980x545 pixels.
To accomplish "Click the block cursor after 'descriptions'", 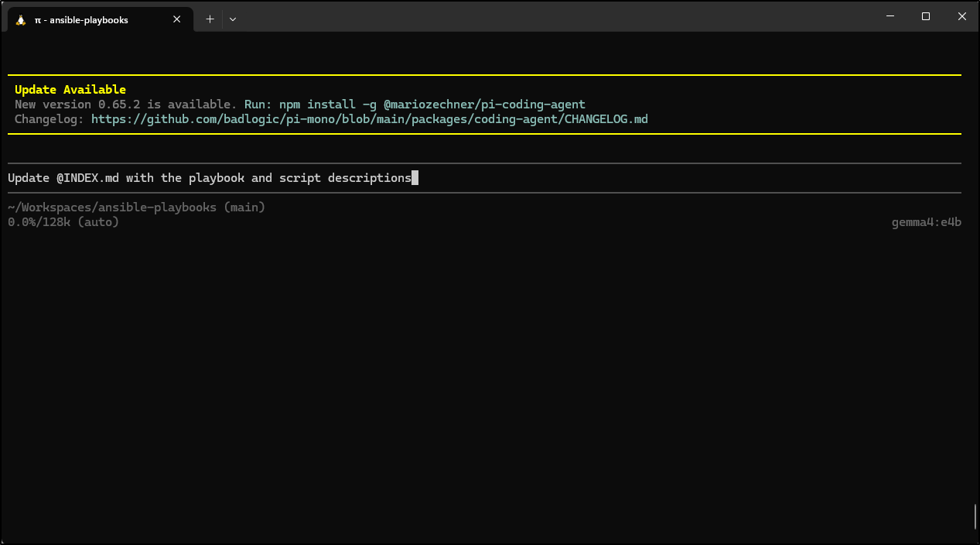I will [415, 178].
